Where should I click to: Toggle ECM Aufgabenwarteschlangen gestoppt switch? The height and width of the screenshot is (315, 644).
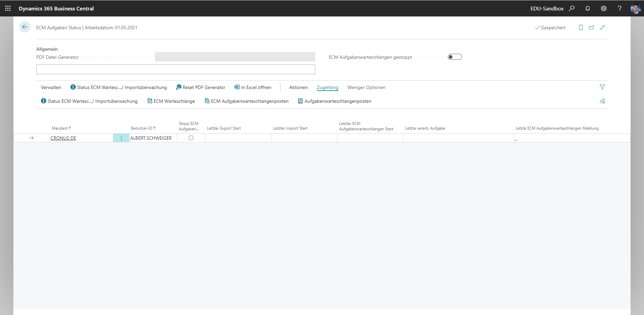[x=455, y=57]
